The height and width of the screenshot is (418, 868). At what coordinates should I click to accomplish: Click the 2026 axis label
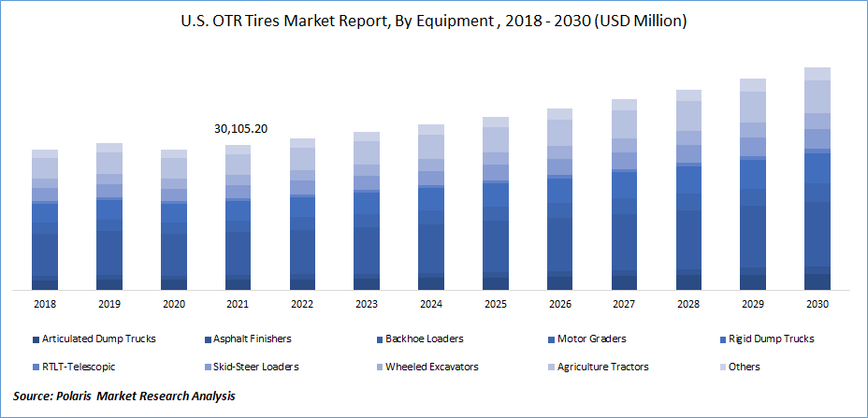[x=559, y=305]
